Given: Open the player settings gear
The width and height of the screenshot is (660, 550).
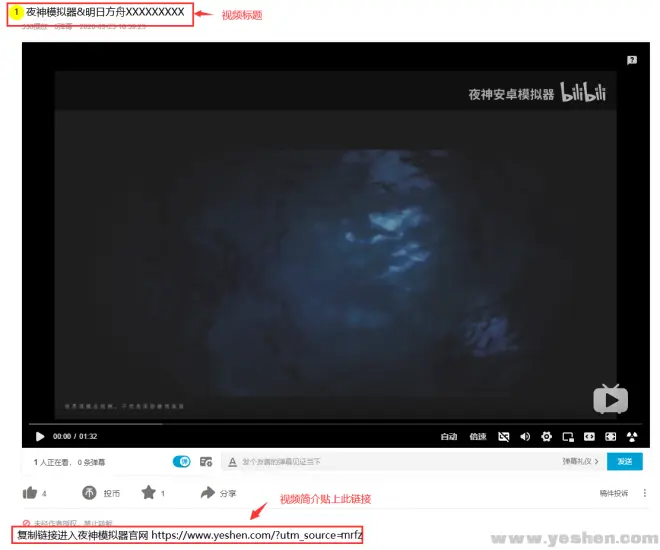Looking at the screenshot, I should coord(546,437).
